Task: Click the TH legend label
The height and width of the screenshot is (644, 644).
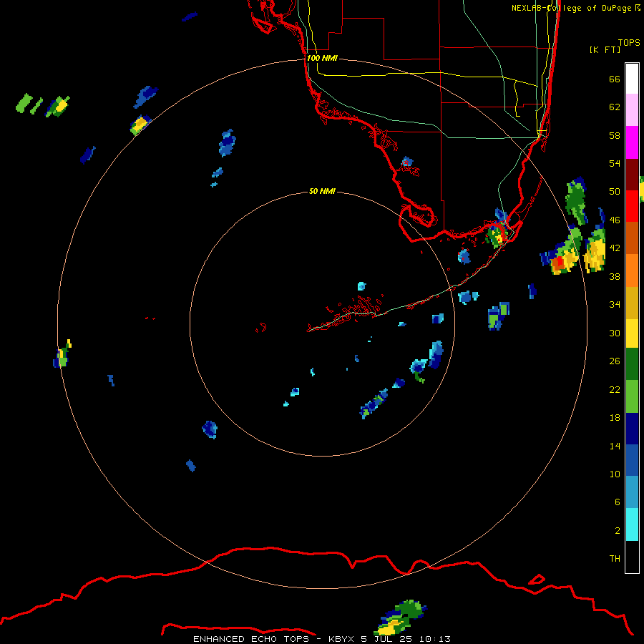Action: coord(615,559)
